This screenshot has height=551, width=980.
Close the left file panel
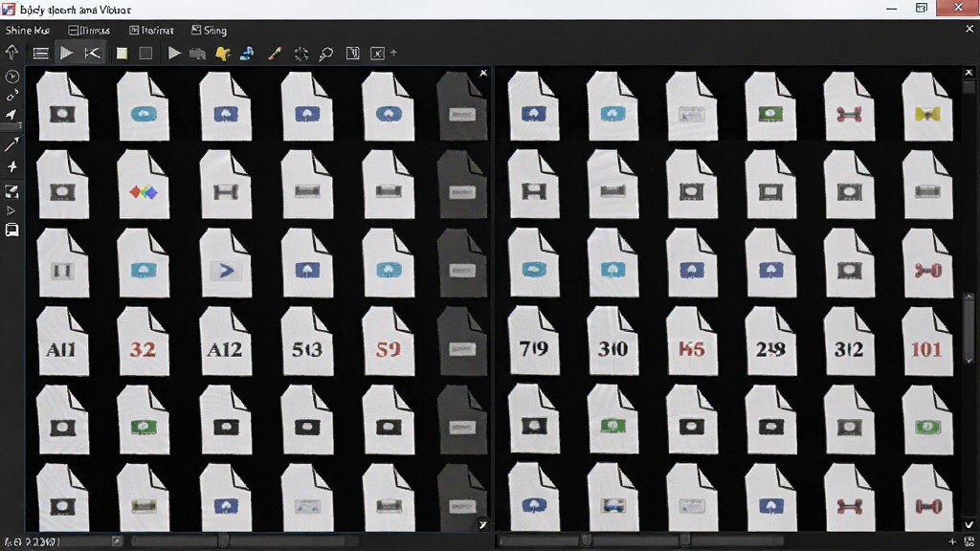click(x=483, y=73)
